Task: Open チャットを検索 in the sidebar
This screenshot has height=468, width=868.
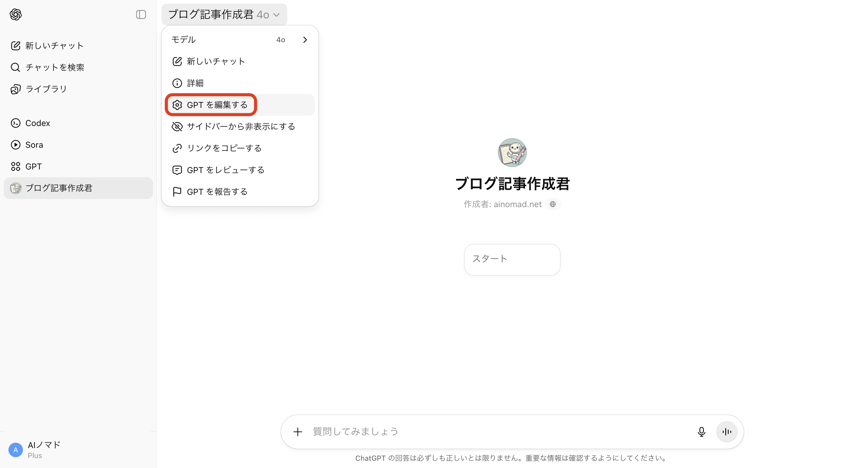Action: (x=78, y=67)
